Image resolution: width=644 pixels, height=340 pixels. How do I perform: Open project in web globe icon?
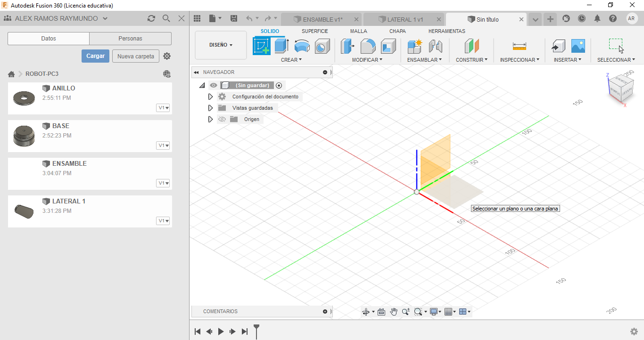(x=166, y=74)
